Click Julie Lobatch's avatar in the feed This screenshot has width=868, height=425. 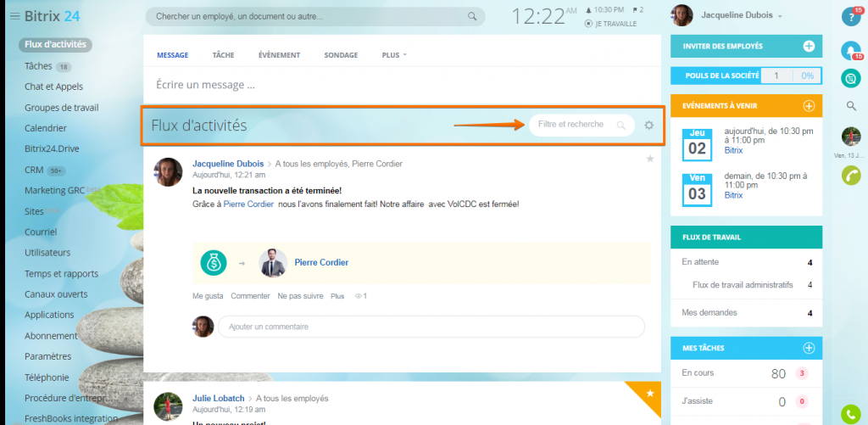(169, 406)
